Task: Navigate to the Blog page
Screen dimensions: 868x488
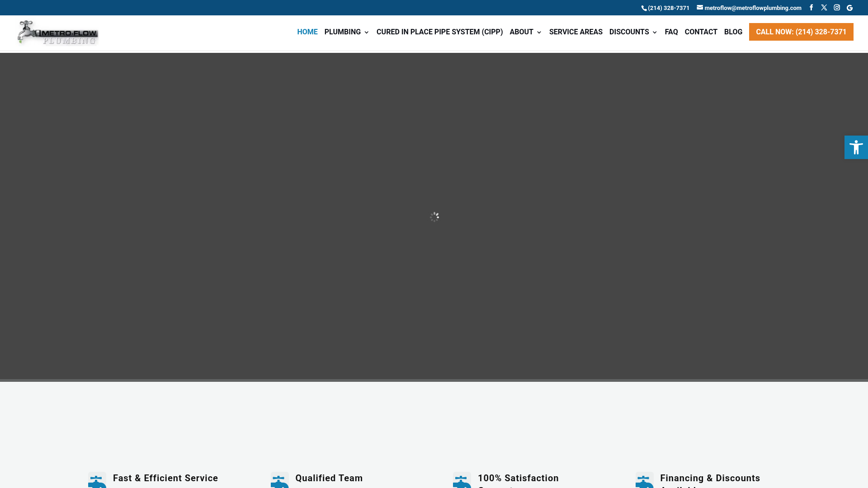Action: 733,32
